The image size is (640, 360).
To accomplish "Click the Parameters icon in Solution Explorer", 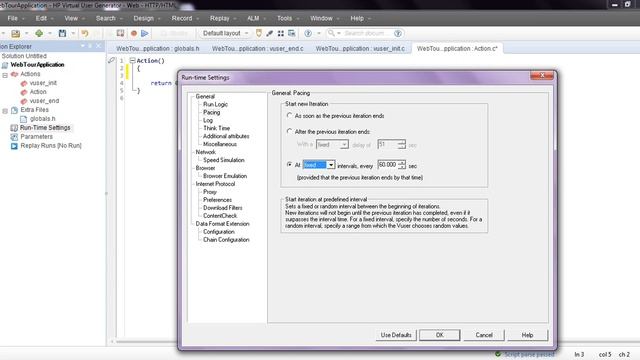I will 14,137.
